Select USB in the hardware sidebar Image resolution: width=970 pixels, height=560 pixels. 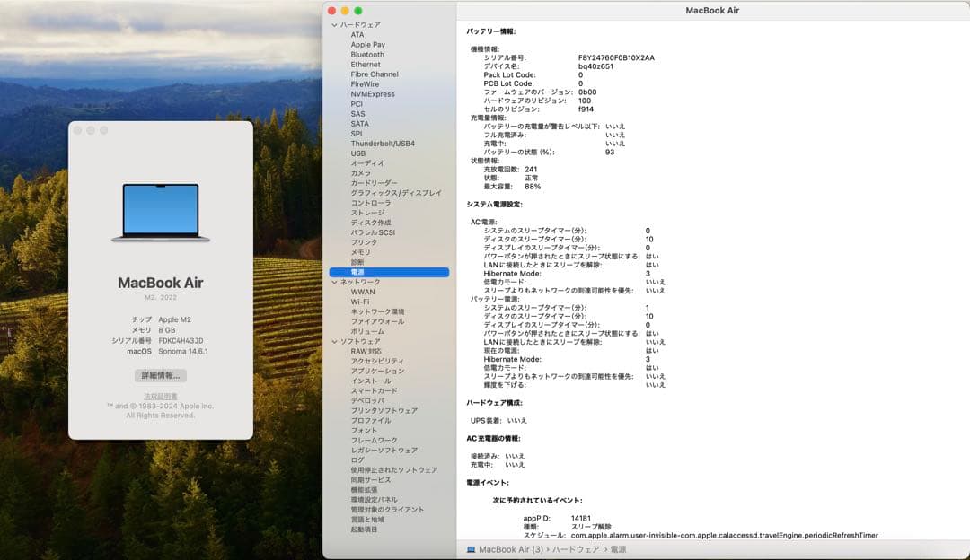[357, 153]
